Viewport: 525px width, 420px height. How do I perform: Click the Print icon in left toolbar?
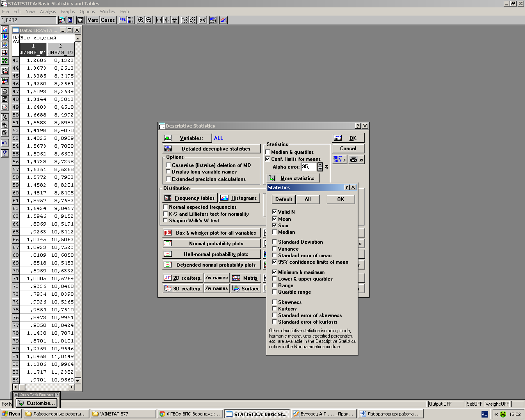(x=5, y=107)
